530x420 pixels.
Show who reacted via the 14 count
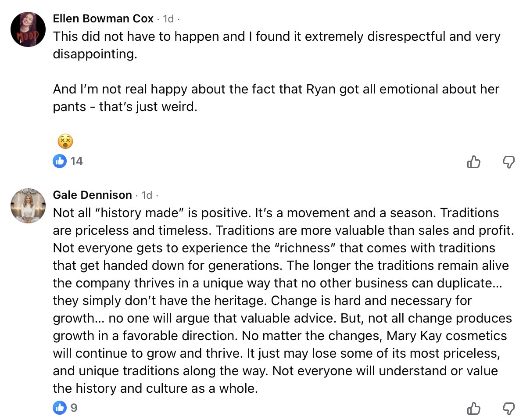(76, 161)
